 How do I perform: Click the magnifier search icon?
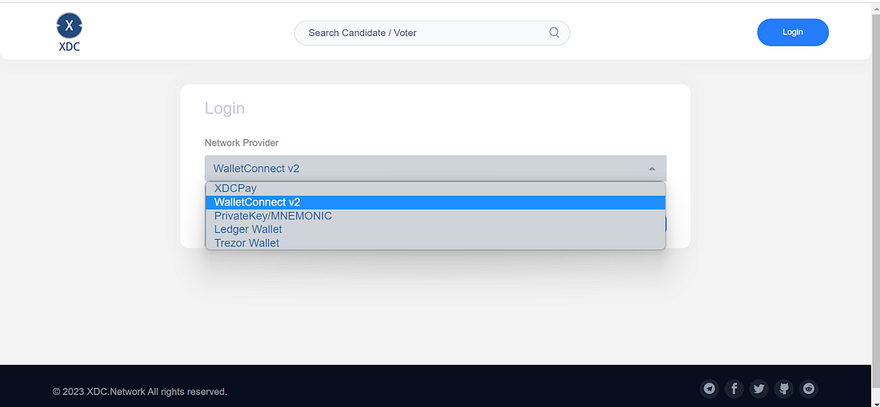(x=554, y=33)
